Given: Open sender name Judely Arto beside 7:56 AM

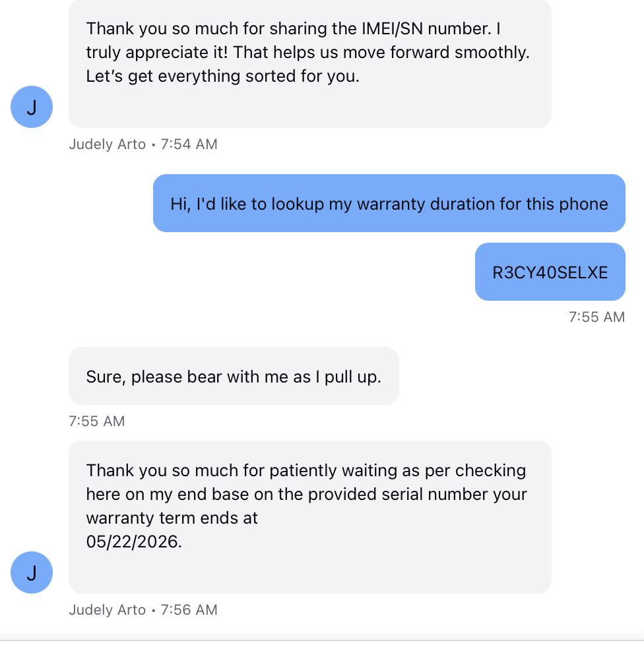Looking at the screenshot, I should (x=107, y=610).
